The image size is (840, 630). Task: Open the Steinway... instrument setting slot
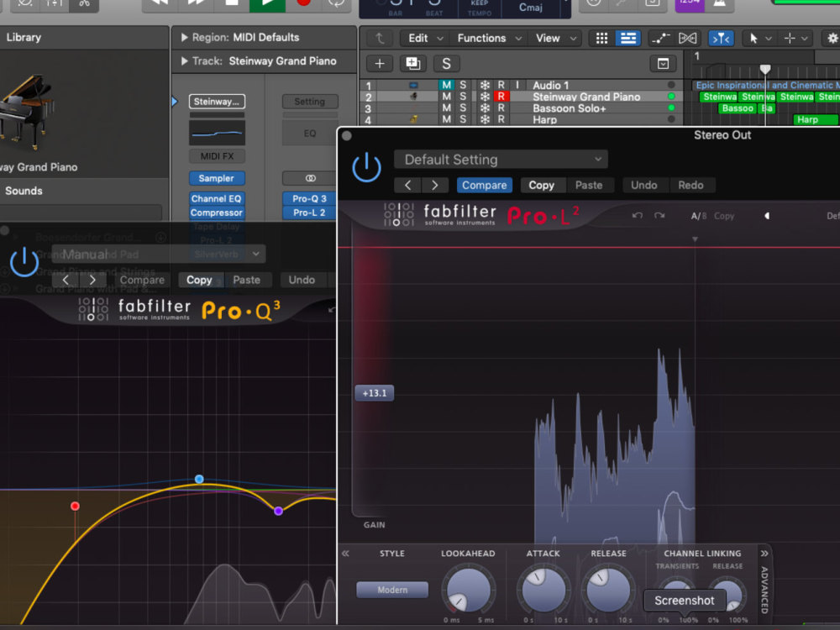[x=217, y=102]
